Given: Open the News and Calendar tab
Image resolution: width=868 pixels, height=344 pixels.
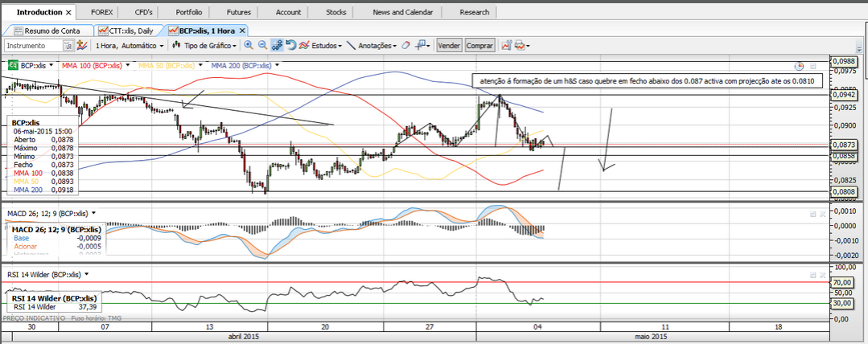Looking at the screenshot, I should point(402,13).
